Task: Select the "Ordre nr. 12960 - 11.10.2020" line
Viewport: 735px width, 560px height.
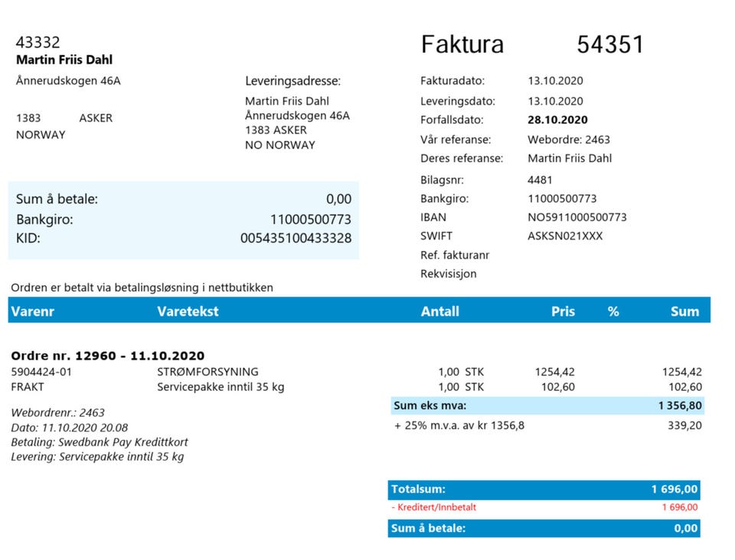Action: (x=108, y=356)
